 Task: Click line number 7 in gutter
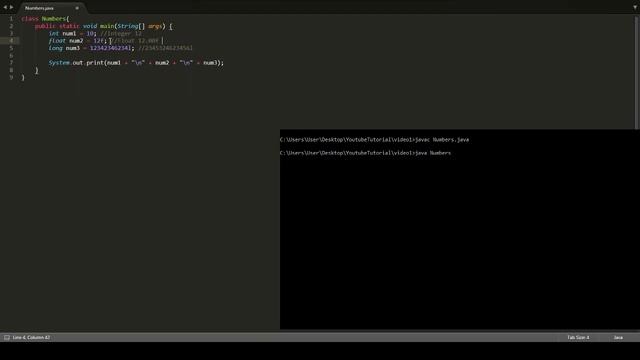tap(11, 63)
